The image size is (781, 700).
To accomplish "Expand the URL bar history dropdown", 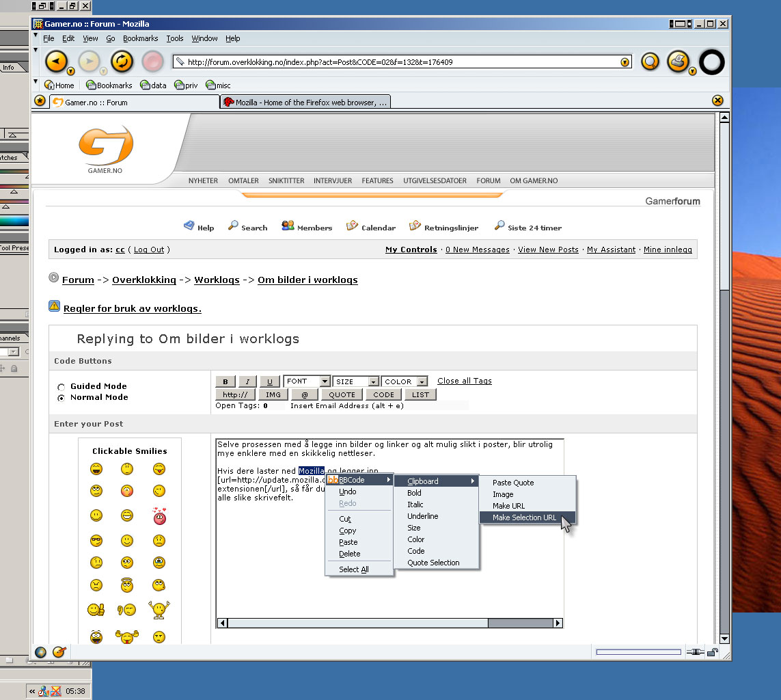I will (x=625, y=62).
